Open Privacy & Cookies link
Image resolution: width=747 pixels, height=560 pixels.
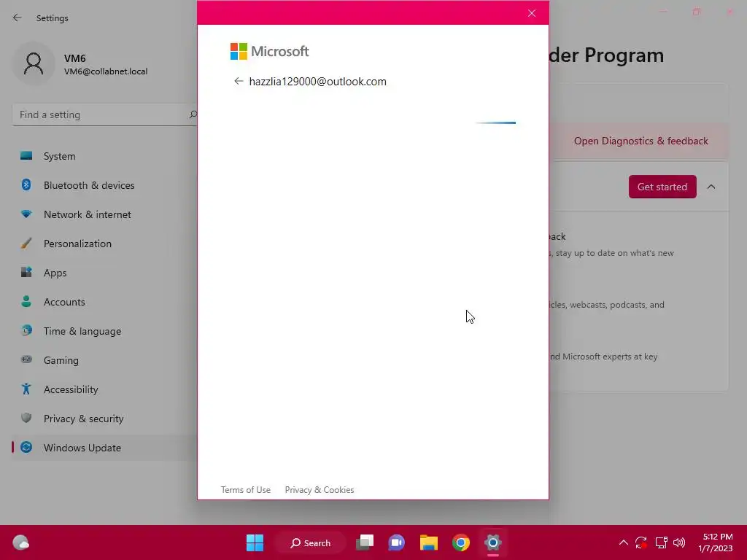(320, 489)
